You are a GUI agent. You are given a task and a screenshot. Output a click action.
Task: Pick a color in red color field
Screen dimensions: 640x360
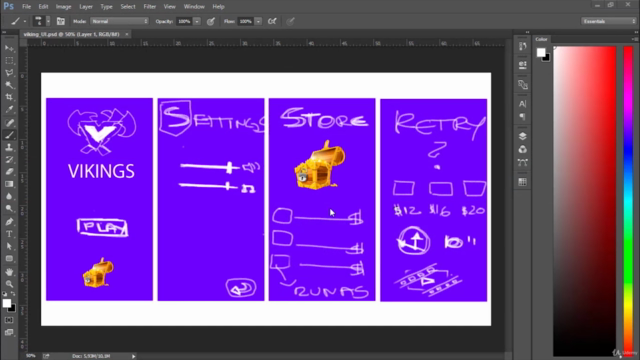(584, 202)
